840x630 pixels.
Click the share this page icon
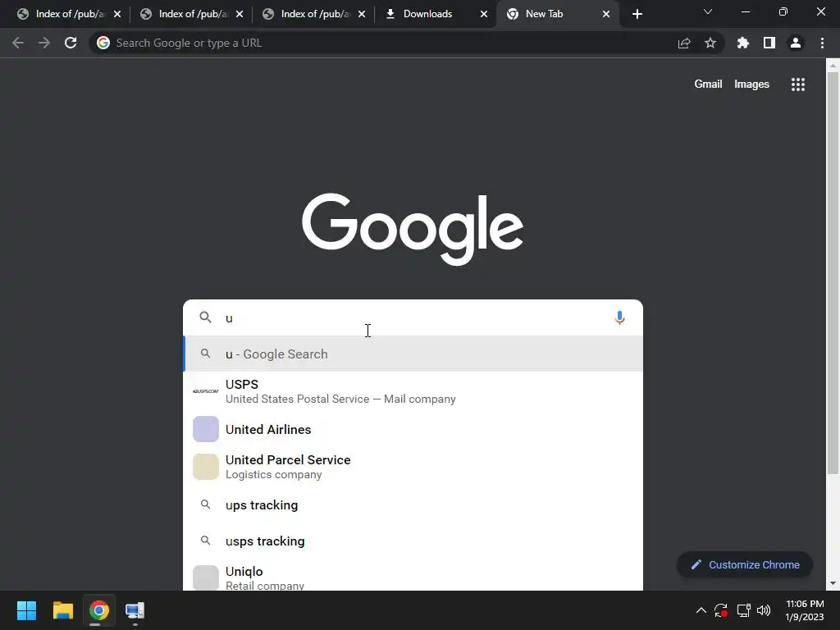[684, 43]
